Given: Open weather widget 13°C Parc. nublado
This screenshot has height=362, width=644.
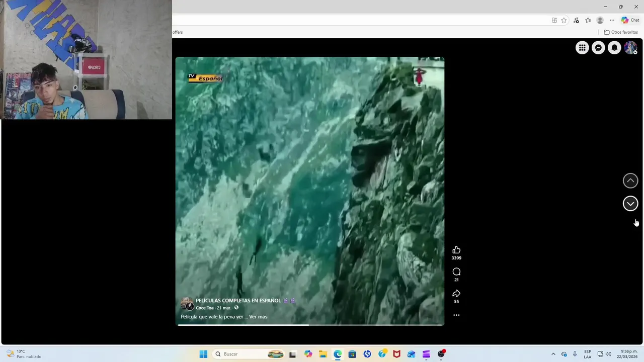Looking at the screenshot, I should click(24, 354).
